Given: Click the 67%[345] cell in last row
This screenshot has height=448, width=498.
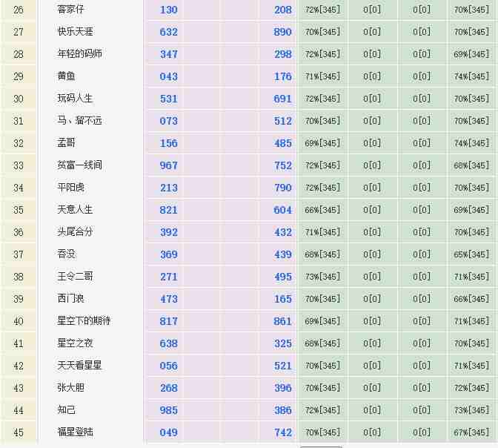Looking at the screenshot, I should coord(471,432).
